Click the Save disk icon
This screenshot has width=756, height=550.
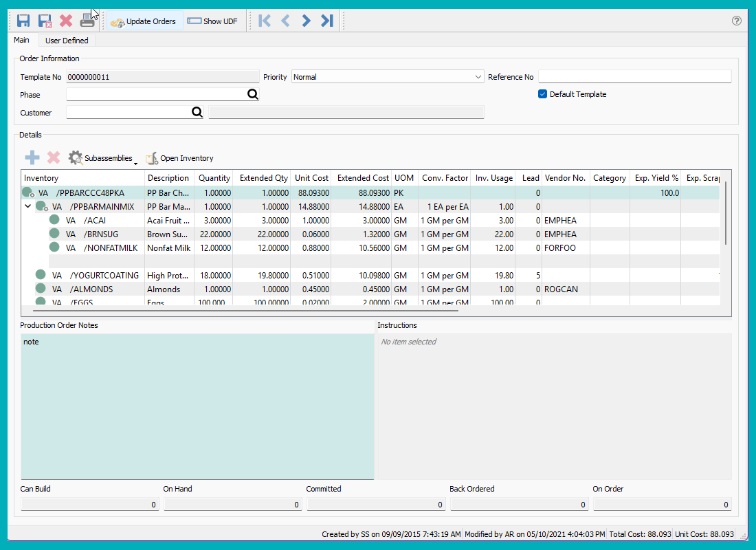[x=23, y=21]
